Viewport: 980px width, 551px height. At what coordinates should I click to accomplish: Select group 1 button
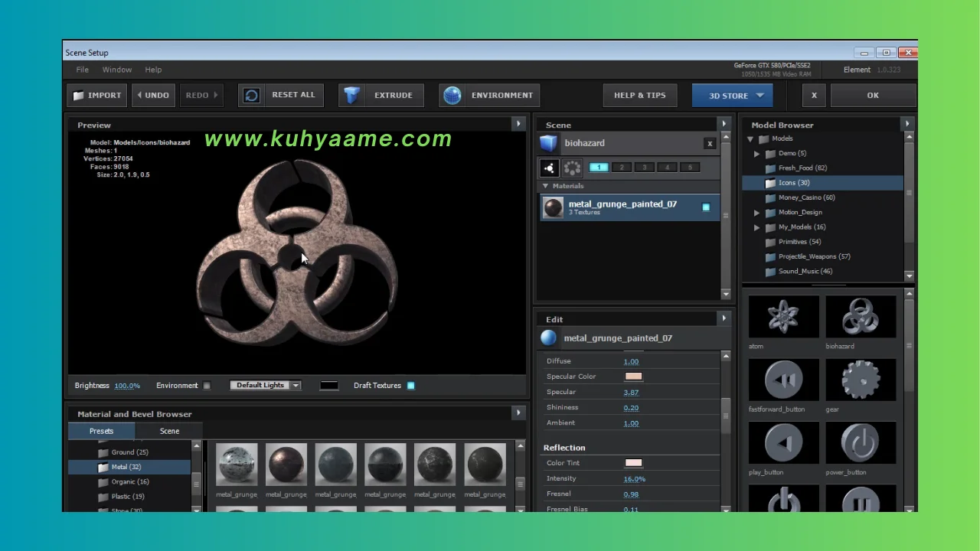pos(599,168)
